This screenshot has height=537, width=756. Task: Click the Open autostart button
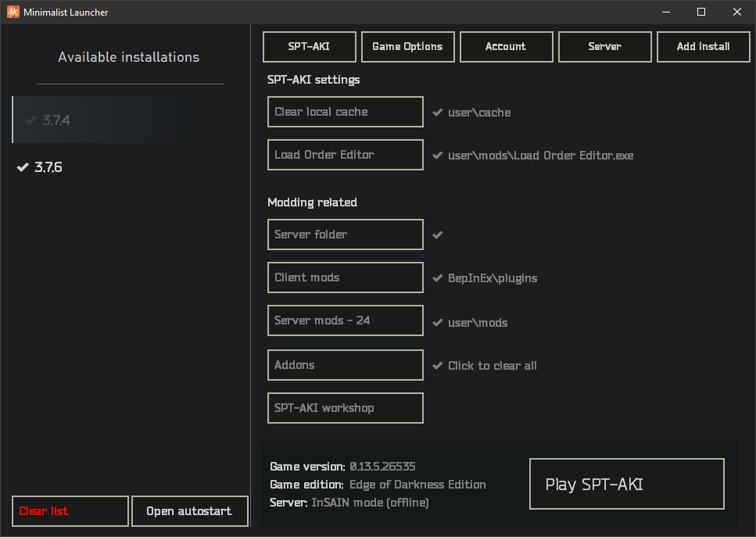(x=189, y=511)
